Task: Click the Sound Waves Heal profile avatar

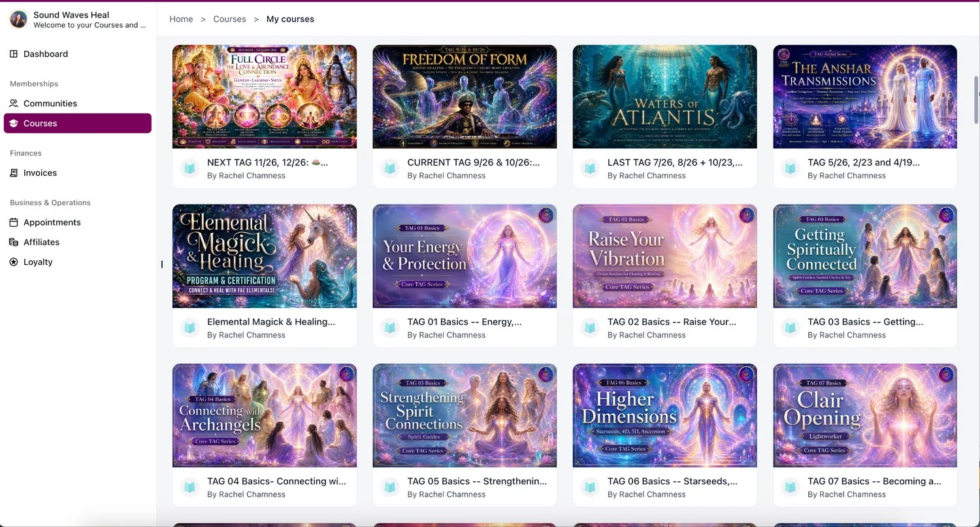Action: click(x=18, y=20)
